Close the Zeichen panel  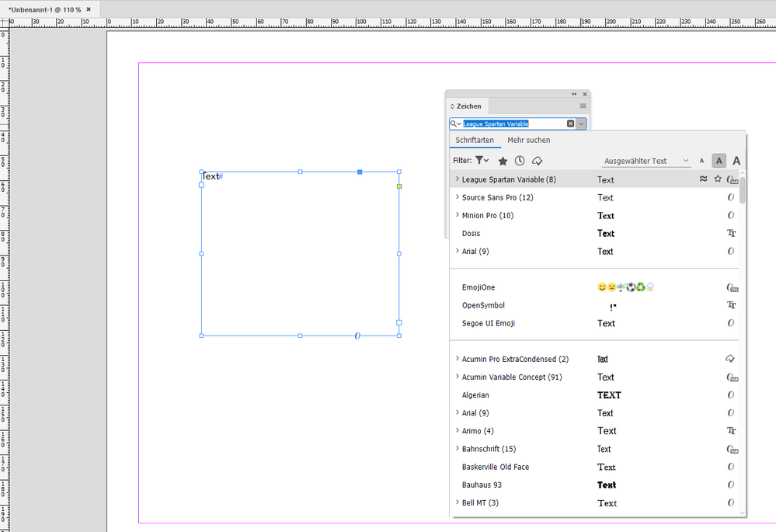(585, 94)
